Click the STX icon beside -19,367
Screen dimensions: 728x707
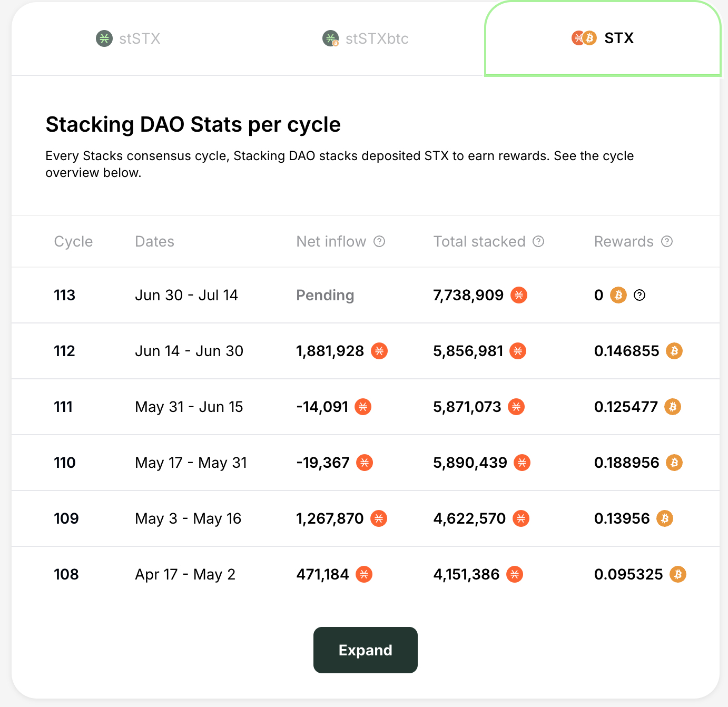(x=365, y=463)
